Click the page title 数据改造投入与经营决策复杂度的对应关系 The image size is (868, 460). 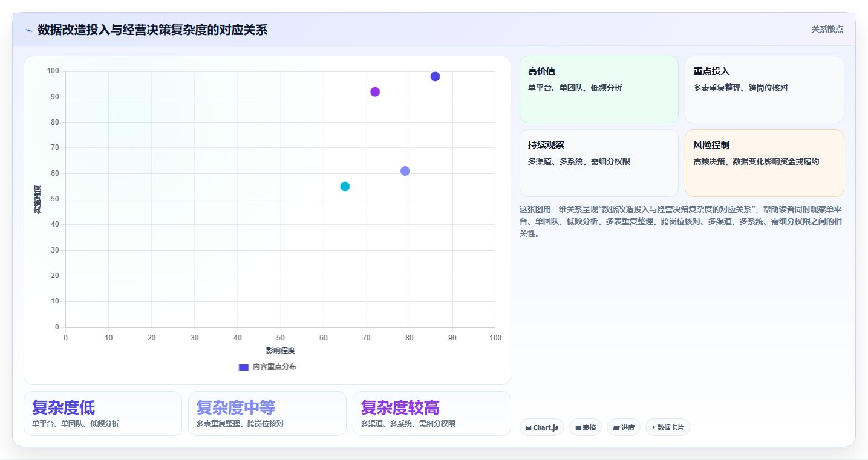click(x=152, y=30)
